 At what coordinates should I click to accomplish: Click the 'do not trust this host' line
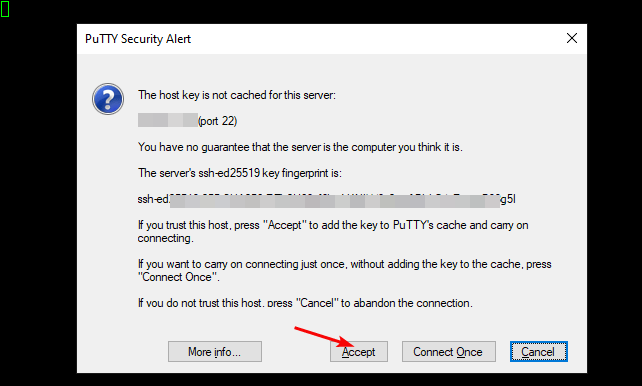coord(305,303)
